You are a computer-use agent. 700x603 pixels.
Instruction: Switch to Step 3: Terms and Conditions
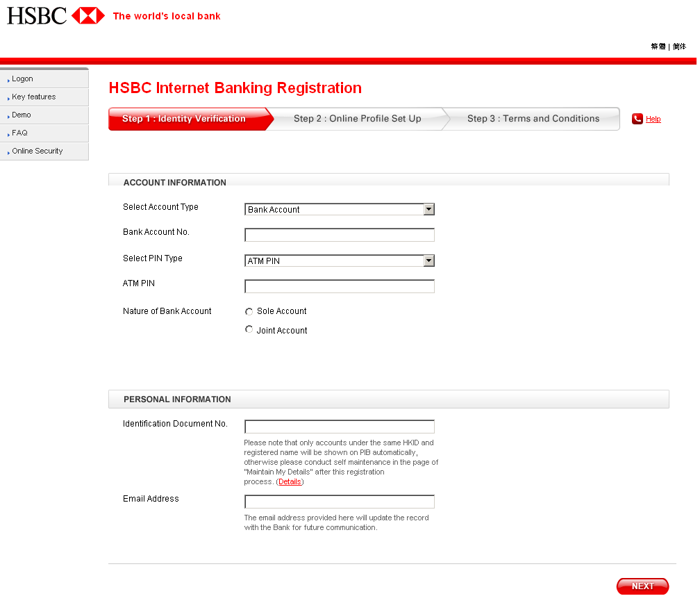pos(533,119)
